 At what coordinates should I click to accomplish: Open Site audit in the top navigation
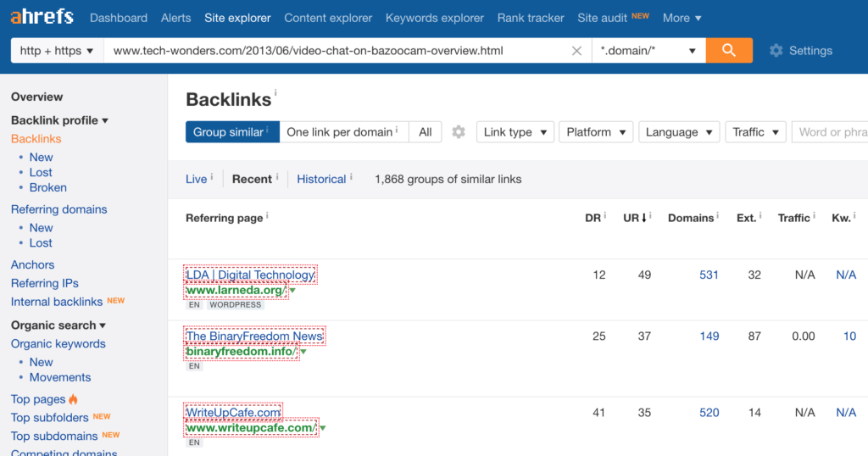pyautogui.click(x=603, y=18)
